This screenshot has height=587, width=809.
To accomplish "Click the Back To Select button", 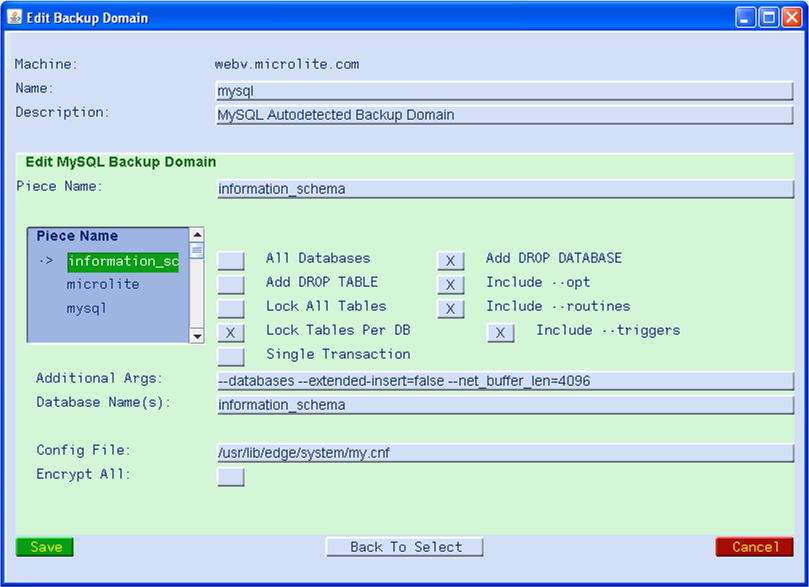I will point(404,547).
